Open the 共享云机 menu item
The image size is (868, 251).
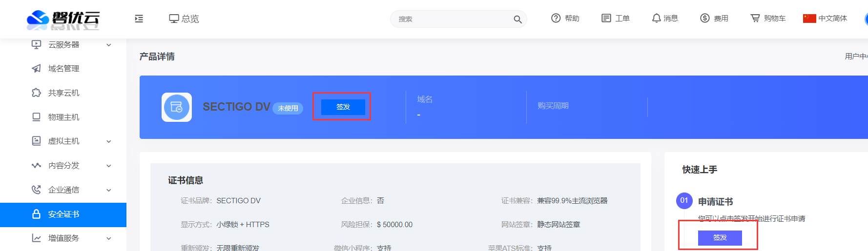(63, 93)
